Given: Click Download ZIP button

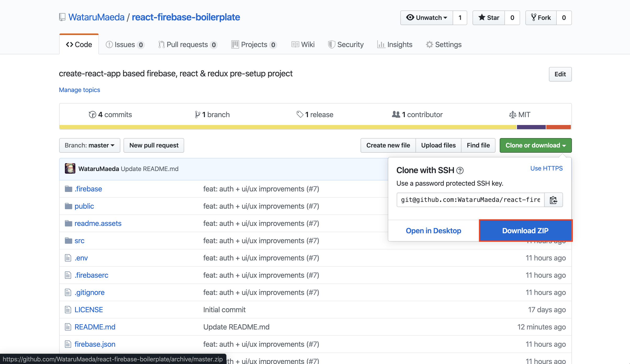Looking at the screenshot, I should 525,231.
